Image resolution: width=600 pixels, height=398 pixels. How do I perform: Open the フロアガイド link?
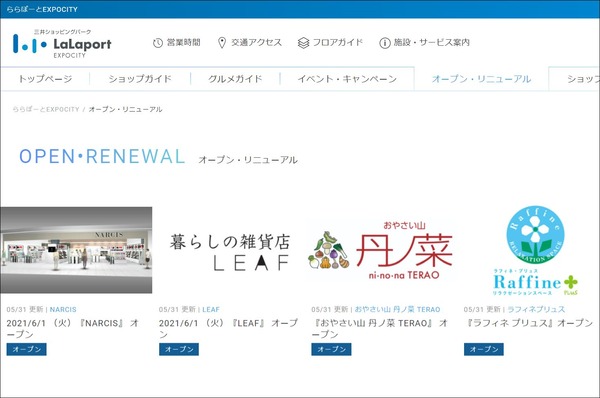tap(338, 42)
